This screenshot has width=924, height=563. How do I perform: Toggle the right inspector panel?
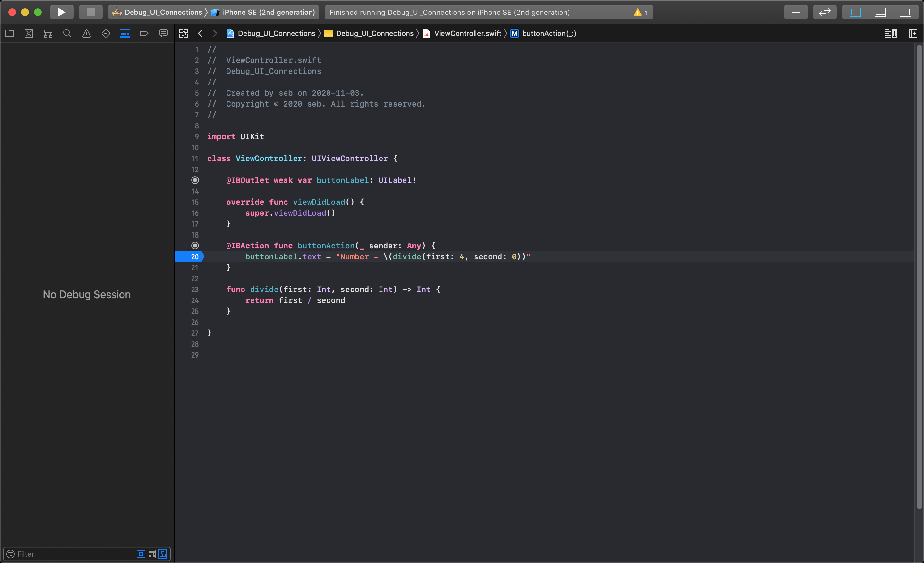click(x=905, y=12)
